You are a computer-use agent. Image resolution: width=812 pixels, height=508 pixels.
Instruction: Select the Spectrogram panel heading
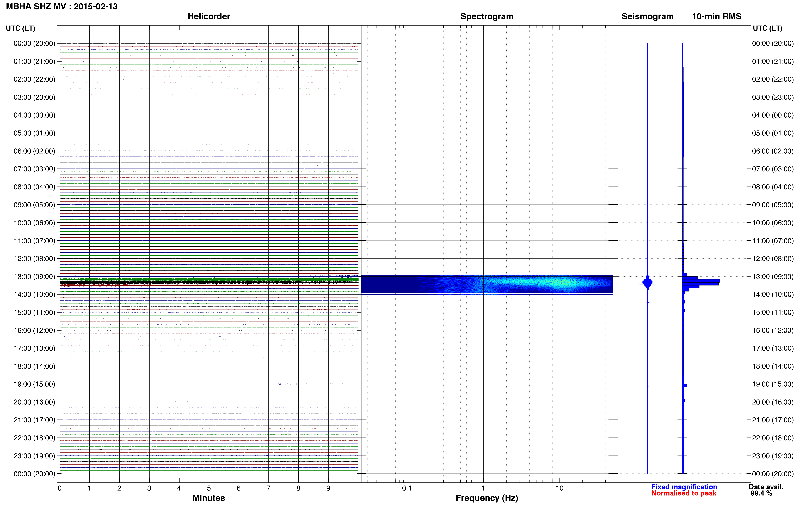[x=487, y=16]
